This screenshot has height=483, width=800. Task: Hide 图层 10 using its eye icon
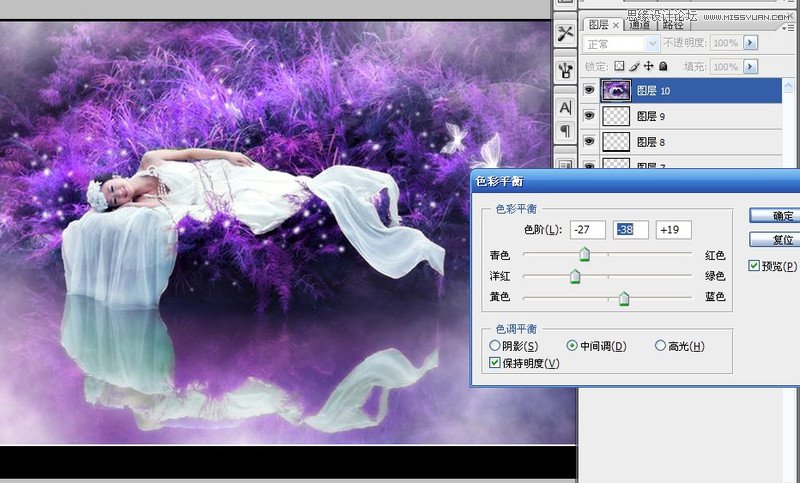589,90
